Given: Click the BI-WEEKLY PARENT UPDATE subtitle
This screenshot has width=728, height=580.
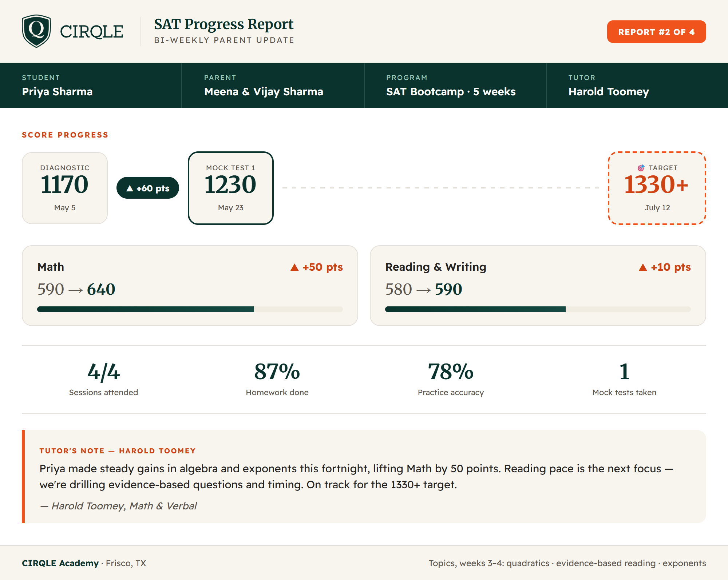Looking at the screenshot, I should tap(224, 40).
